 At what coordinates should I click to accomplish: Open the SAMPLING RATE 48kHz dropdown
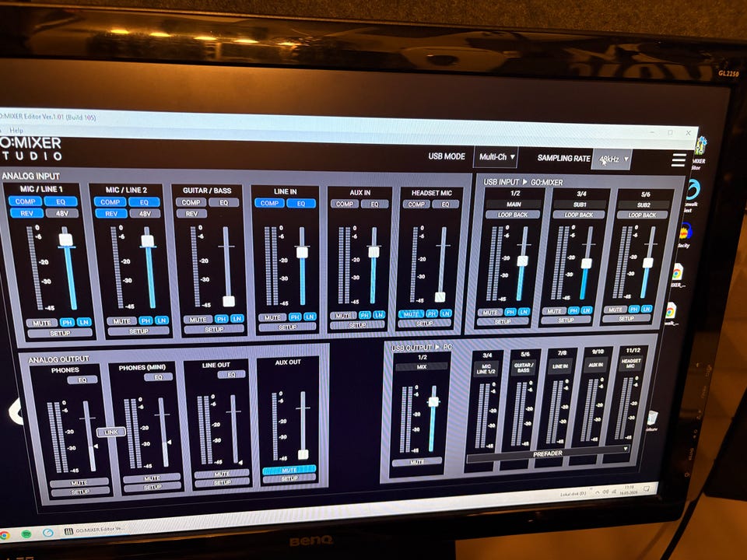(x=612, y=159)
